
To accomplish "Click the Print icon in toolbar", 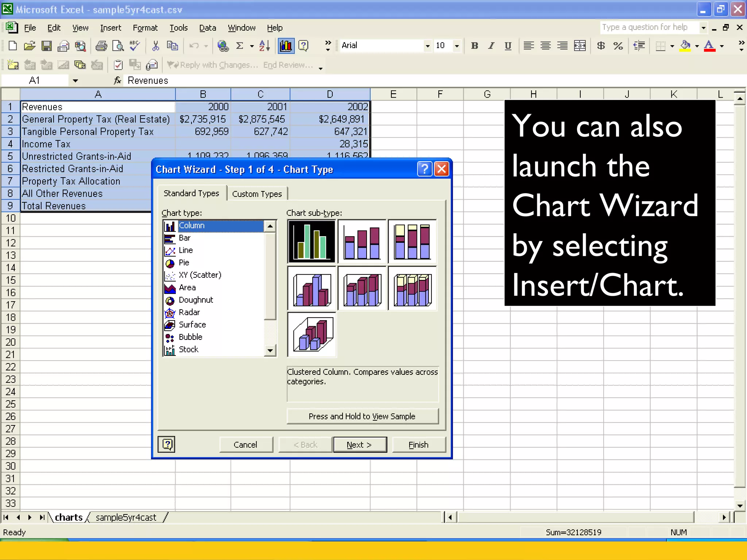I will 101,46.
